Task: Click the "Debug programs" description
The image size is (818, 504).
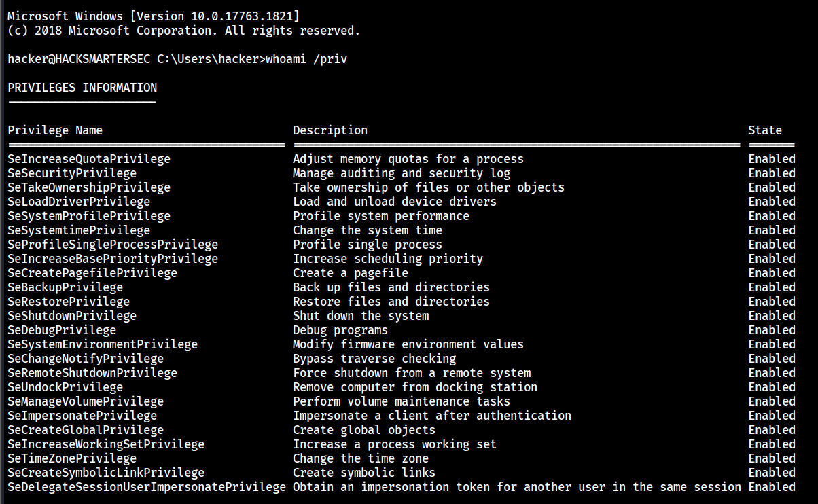Action: [340, 330]
